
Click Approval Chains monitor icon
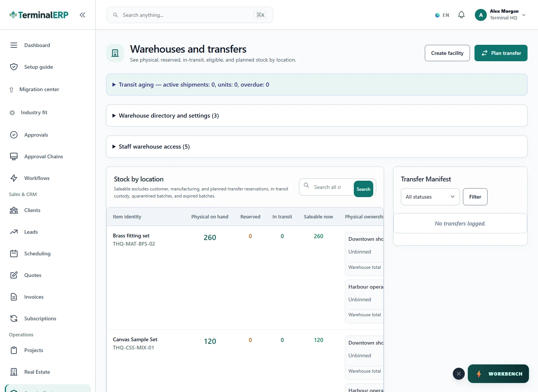(x=14, y=156)
